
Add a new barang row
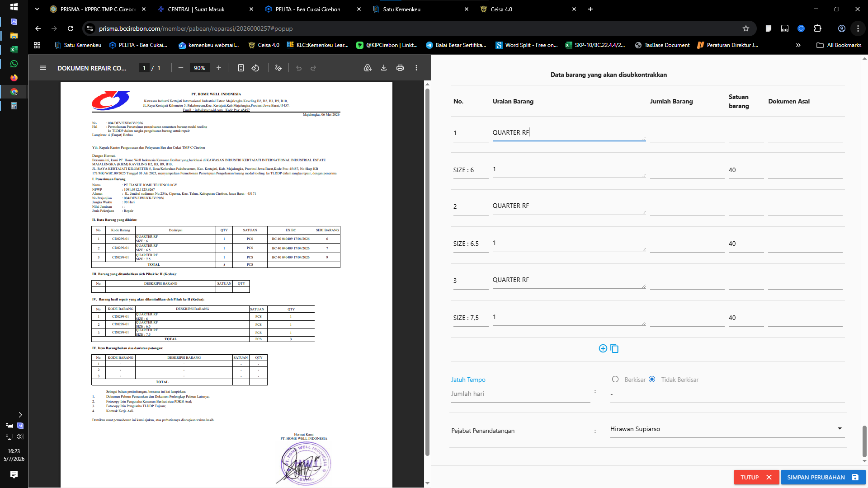tap(603, 348)
